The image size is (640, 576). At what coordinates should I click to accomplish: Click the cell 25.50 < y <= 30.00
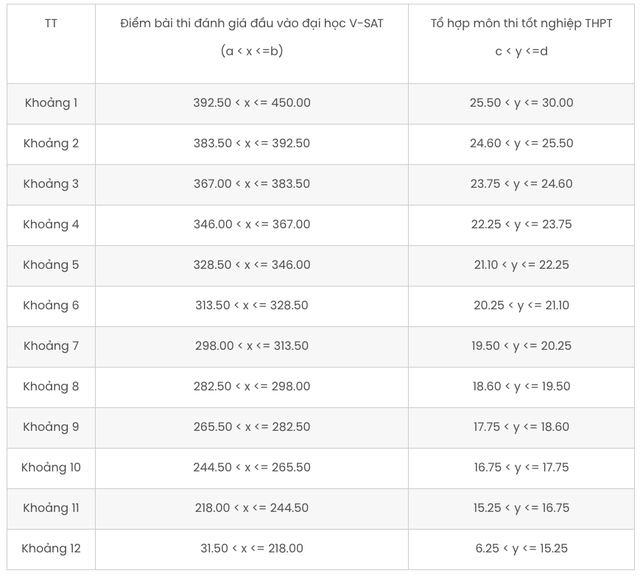(521, 104)
